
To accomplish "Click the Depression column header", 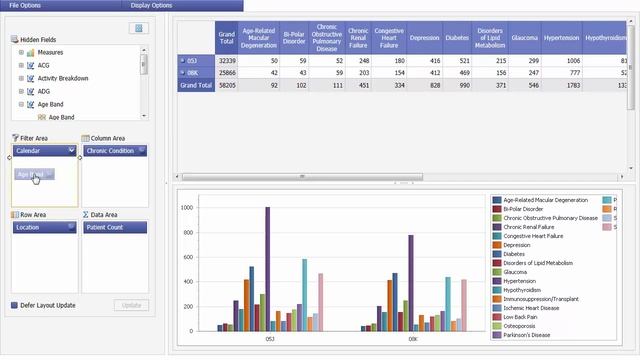I will pos(424,38).
